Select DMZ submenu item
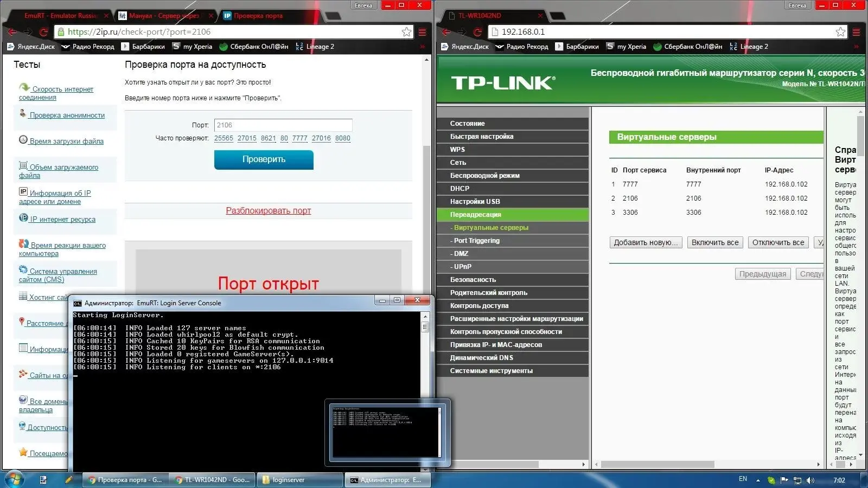The image size is (868, 488). point(513,254)
